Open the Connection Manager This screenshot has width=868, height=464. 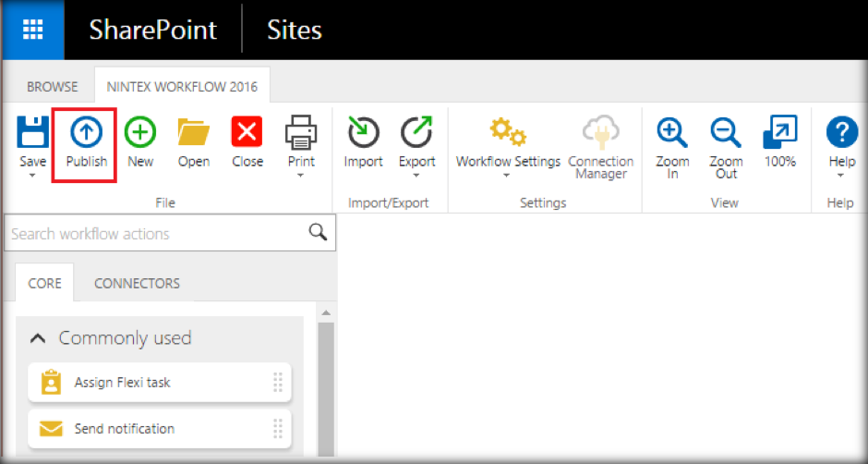point(600,134)
